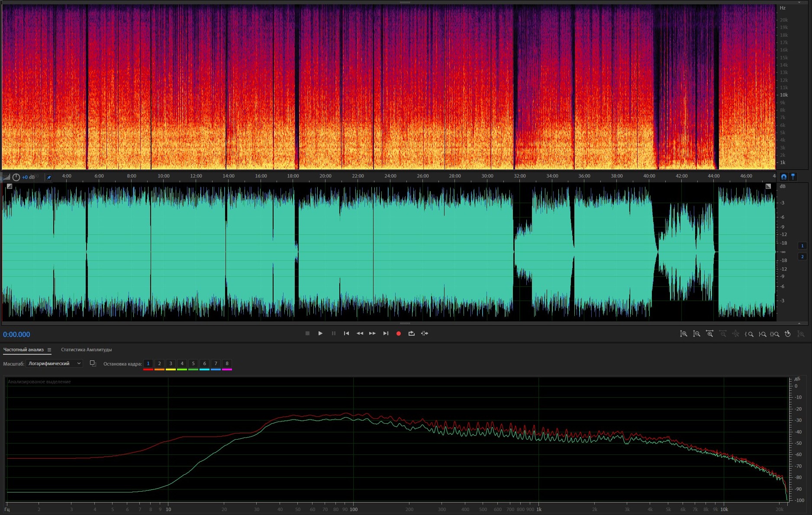Switch to Статистика Амплитуды tab
This screenshot has width=812, height=515.
point(86,350)
